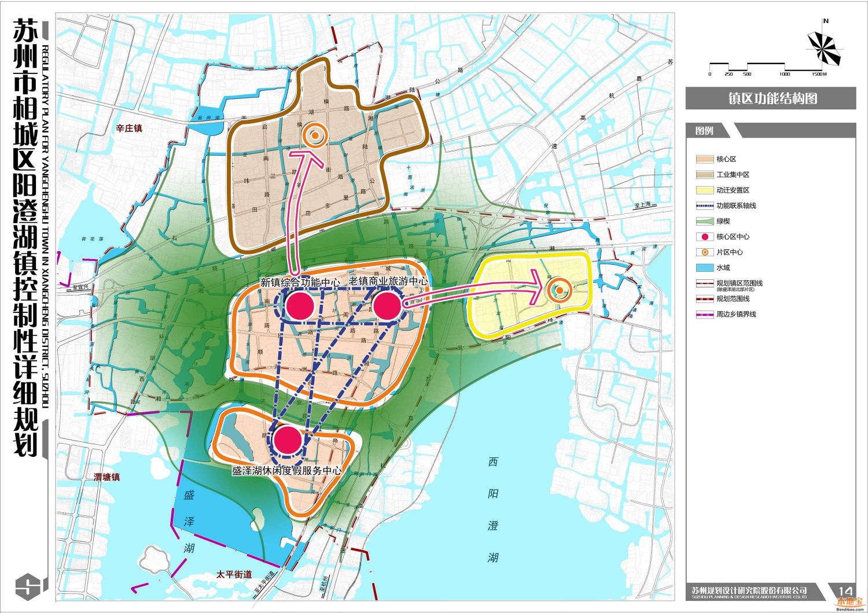Viewport: 868px width, 613px height.
Task: Click the 辛庄镇 neighboring town label
Action: click(x=129, y=128)
